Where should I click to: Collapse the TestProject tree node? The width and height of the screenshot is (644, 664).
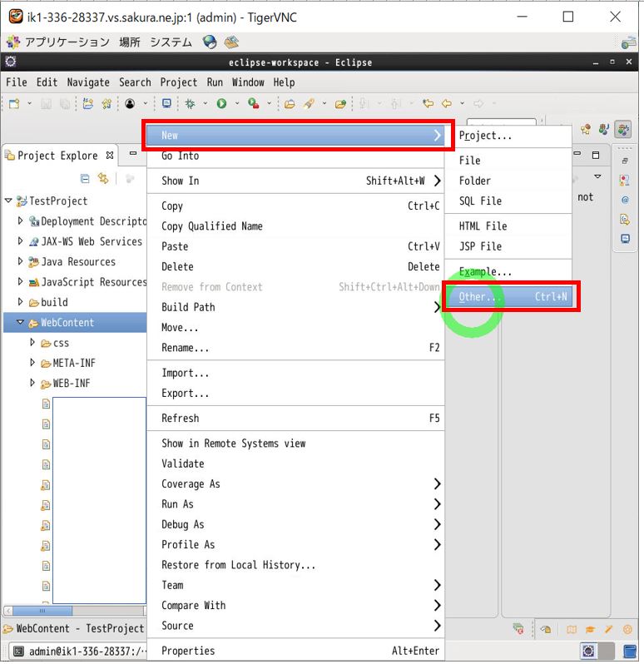tap(8, 201)
